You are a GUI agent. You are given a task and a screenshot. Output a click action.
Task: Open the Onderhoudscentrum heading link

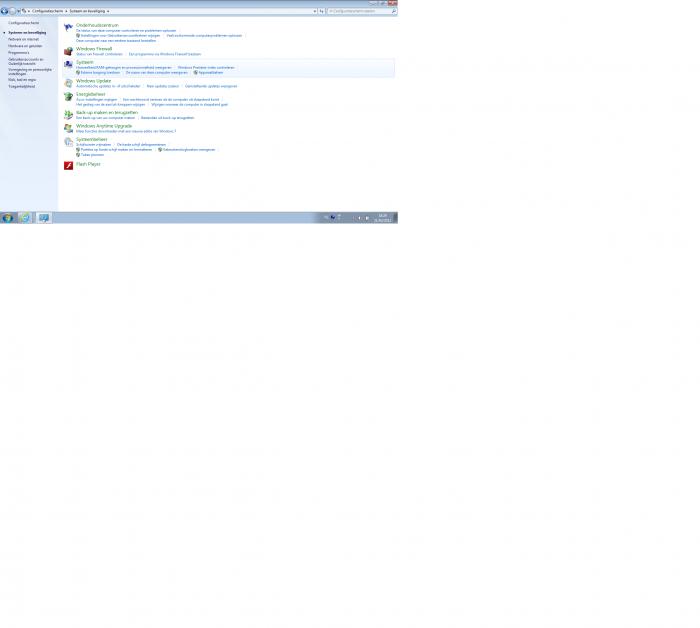click(x=97, y=25)
